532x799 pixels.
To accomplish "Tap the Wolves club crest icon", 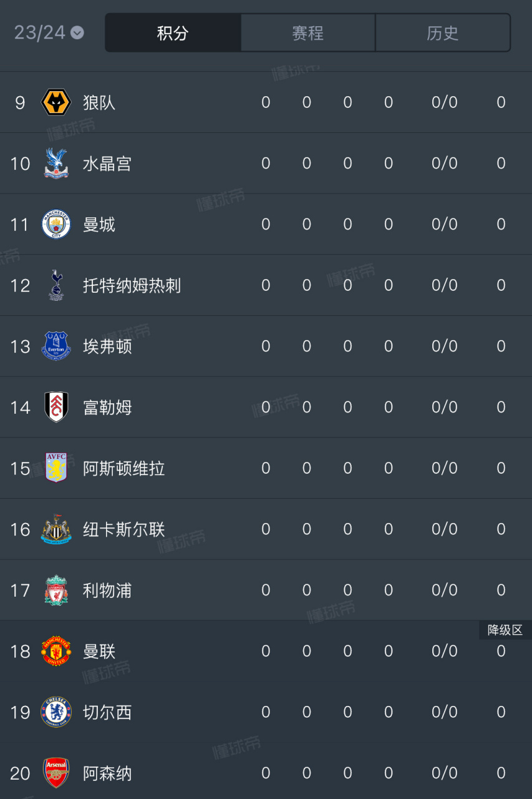I will tap(56, 102).
